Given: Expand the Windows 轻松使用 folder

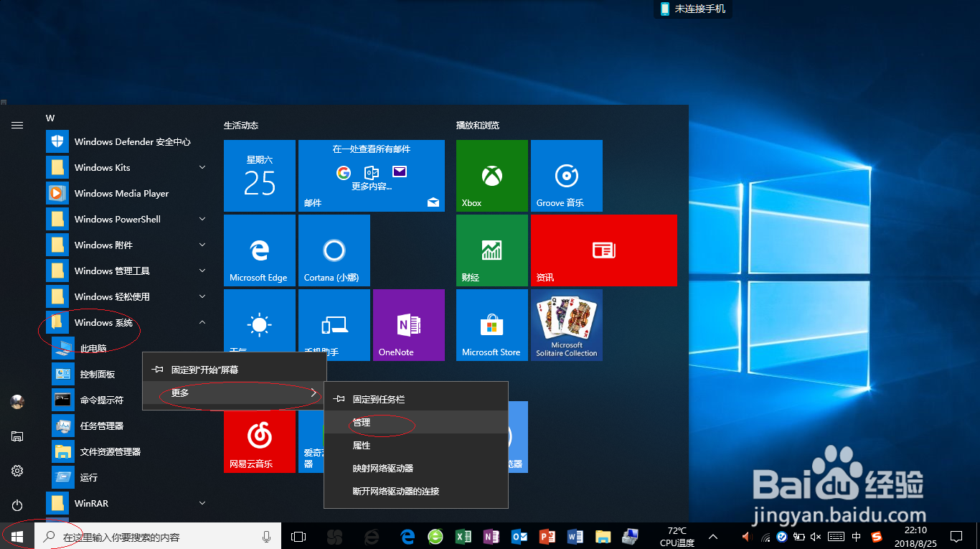Looking at the screenshot, I should point(128,296).
